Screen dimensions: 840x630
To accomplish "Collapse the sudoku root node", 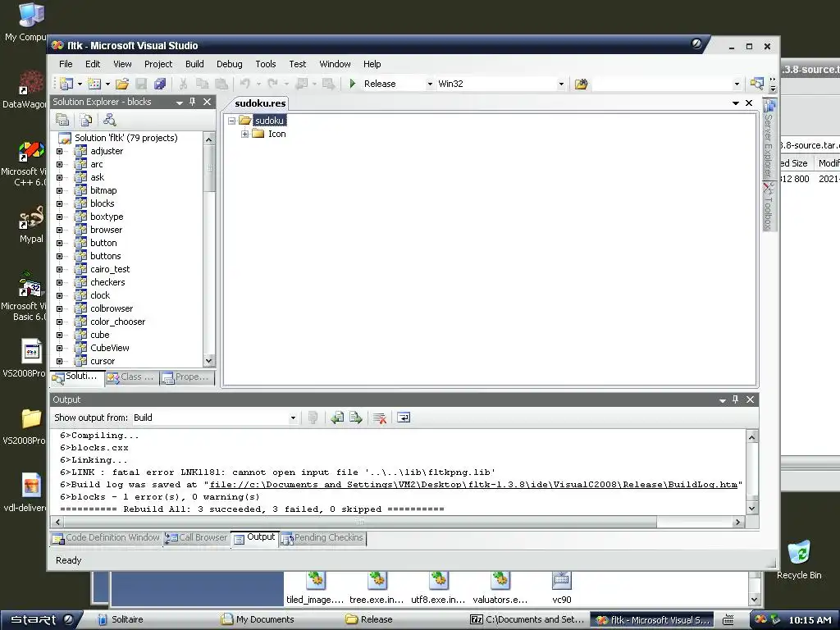I will pos(231,121).
